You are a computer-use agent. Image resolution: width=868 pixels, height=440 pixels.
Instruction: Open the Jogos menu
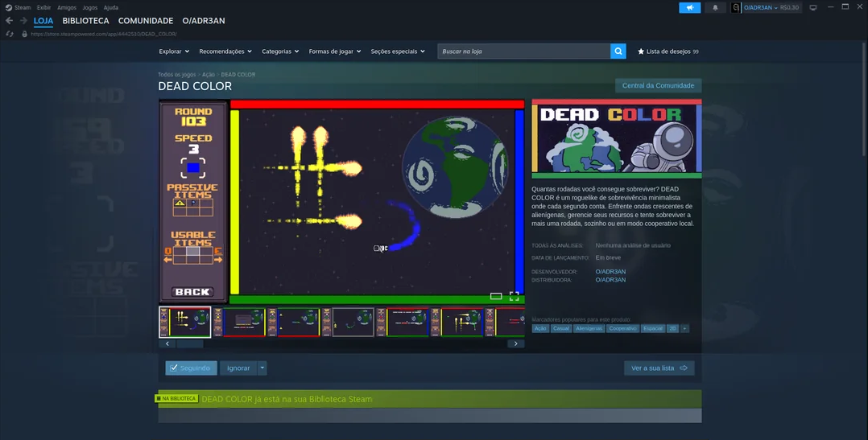pos(89,8)
